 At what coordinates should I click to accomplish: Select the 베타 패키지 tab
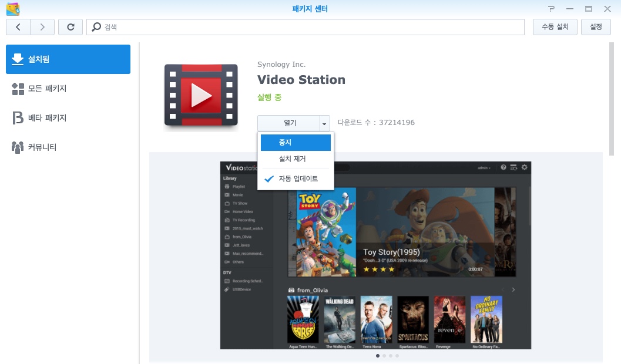pyautogui.click(x=68, y=118)
